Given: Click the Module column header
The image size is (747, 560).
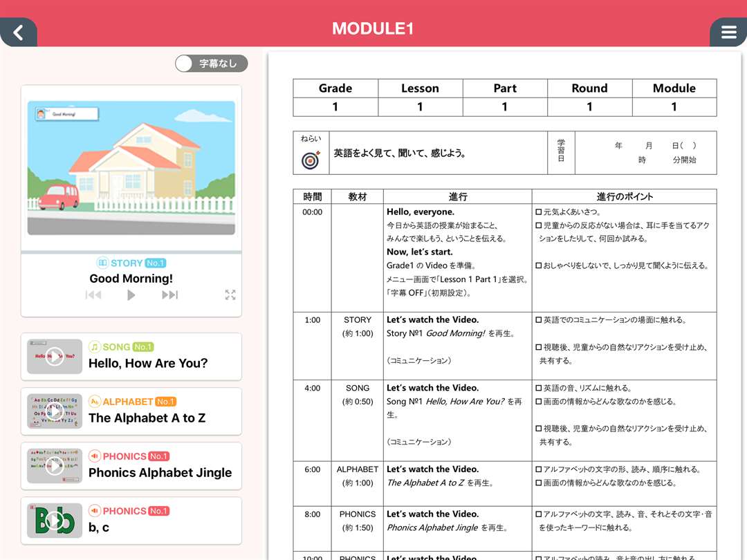Looking at the screenshot, I should coord(674,88).
